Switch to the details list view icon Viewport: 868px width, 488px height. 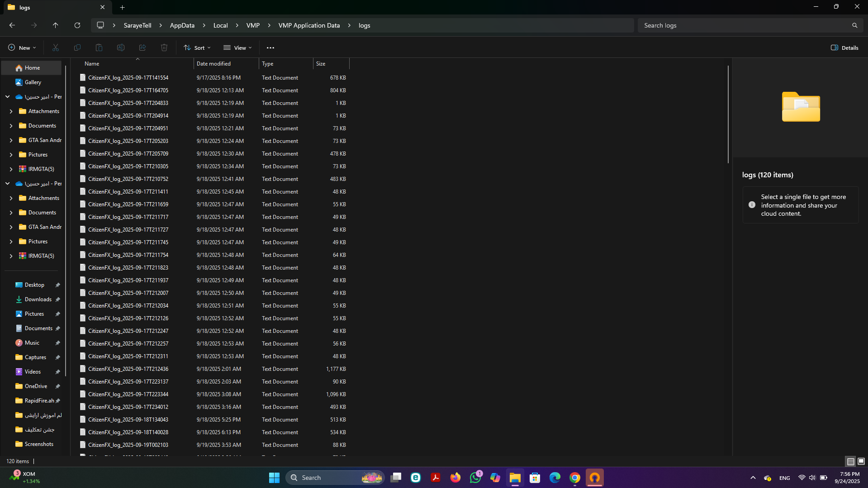pyautogui.click(x=850, y=461)
